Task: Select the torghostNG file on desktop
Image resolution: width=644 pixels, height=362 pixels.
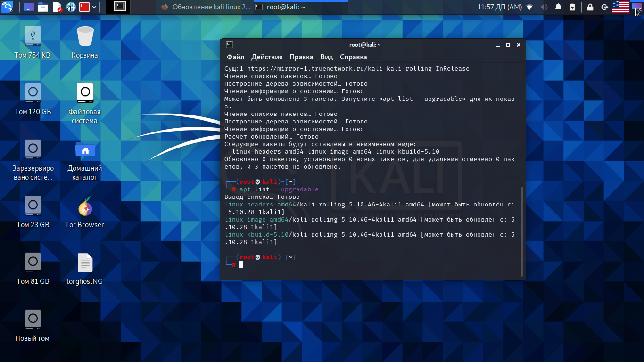Action: pos(85,263)
